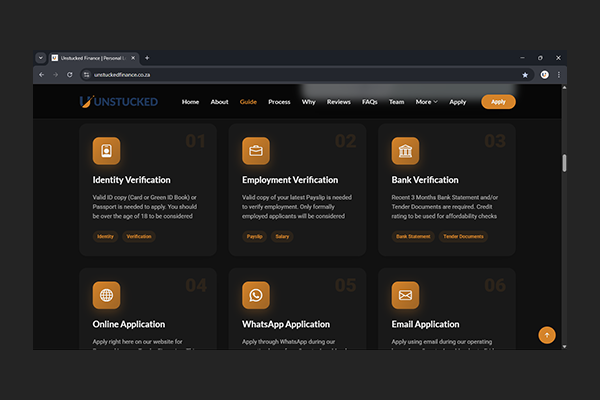600x400 pixels.
Task: Go to the Process nav item
Action: (279, 102)
